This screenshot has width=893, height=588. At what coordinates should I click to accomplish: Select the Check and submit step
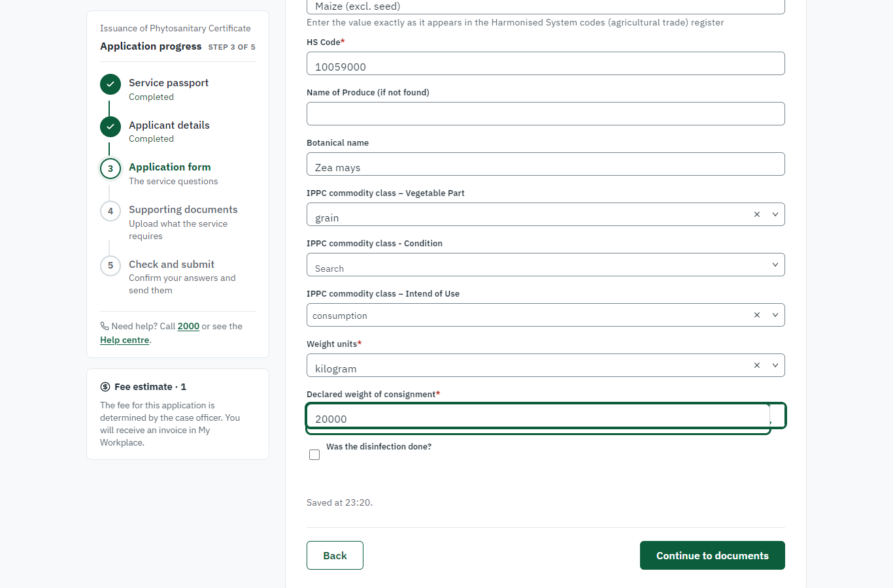171,265
